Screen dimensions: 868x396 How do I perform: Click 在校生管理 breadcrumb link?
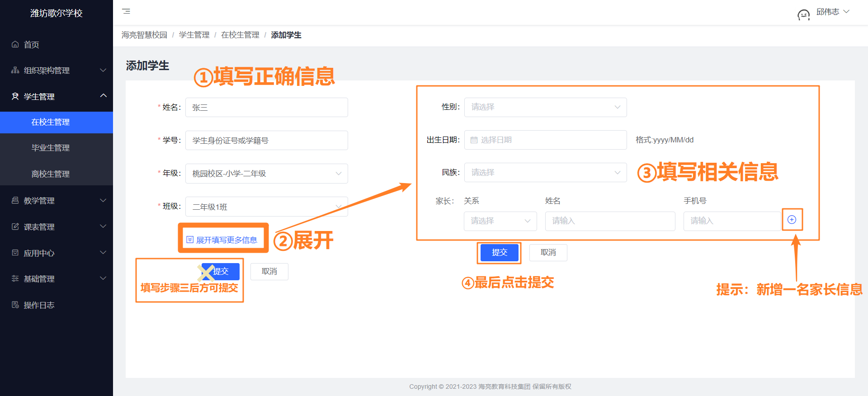tap(240, 35)
